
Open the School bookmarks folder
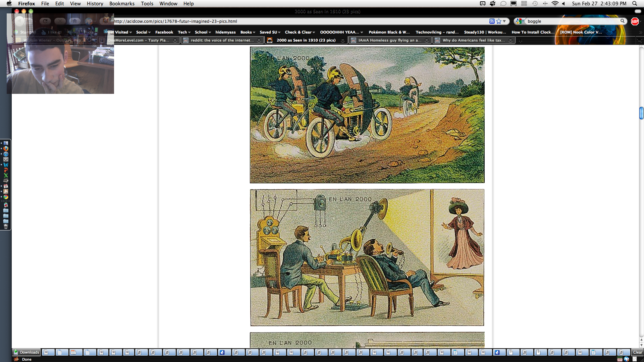click(203, 32)
